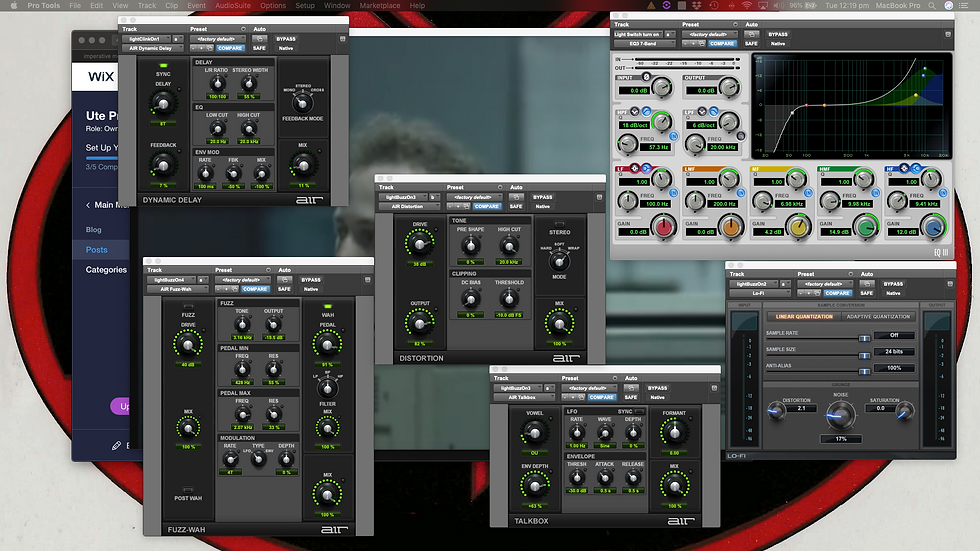Open the Marketplace menu
The width and height of the screenshot is (980, 551).
pos(380,5)
